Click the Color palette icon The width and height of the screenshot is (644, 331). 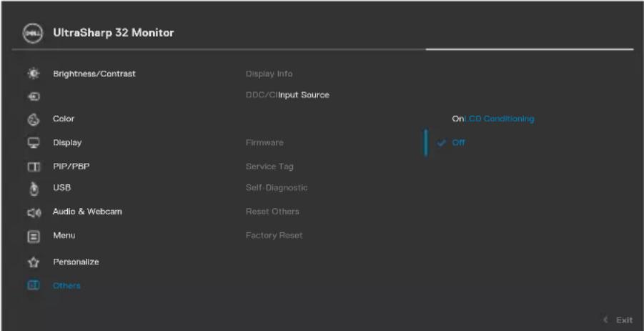point(33,119)
